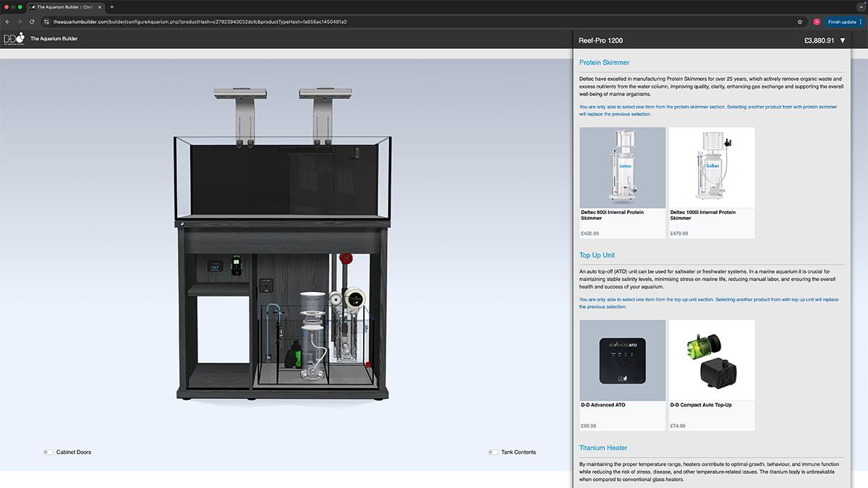
Task: Open the Chrome three-dot menu
Action: (x=860, y=22)
